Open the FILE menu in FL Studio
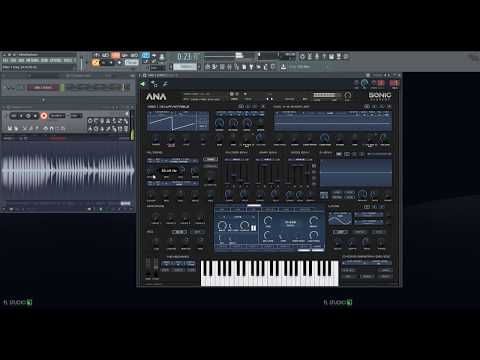 point(6,60)
